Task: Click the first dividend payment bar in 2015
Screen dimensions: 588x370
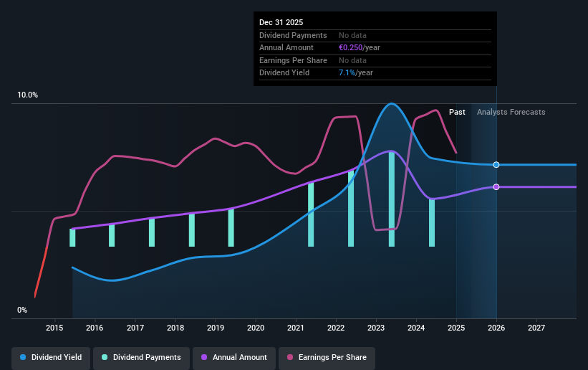Action: tap(72, 238)
